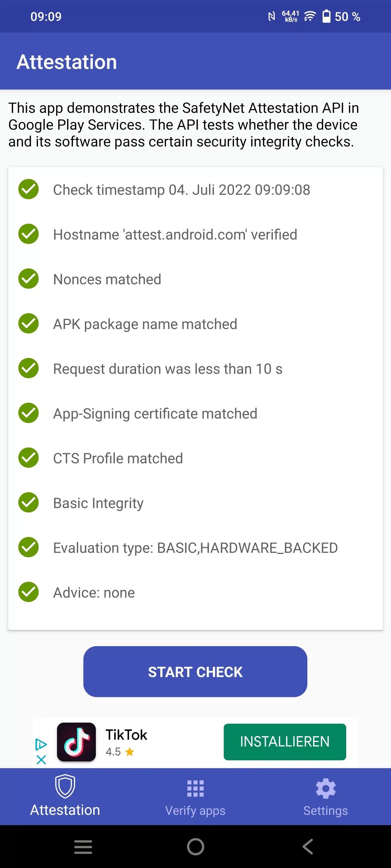
Task: Open the recent apps menu icon
Action: click(x=83, y=847)
